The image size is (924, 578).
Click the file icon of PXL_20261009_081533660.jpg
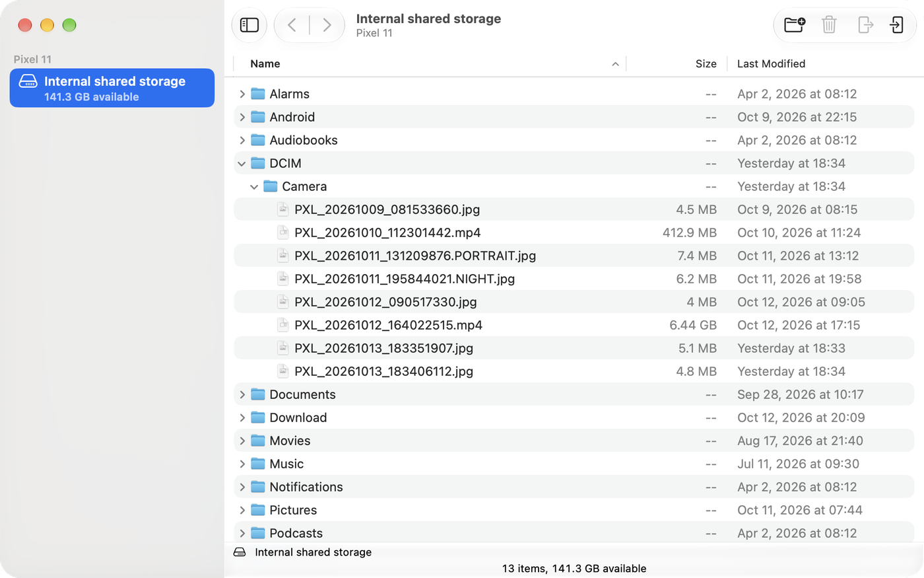(283, 209)
